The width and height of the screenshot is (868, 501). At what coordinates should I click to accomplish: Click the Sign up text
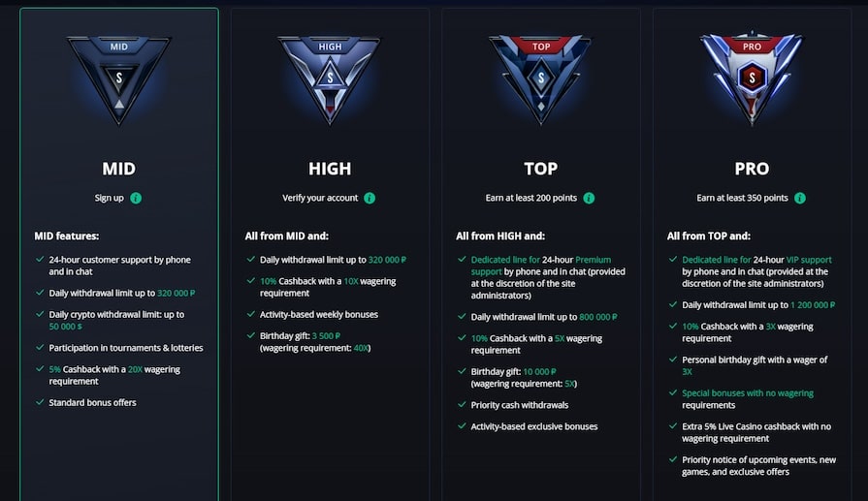(x=109, y=198)
